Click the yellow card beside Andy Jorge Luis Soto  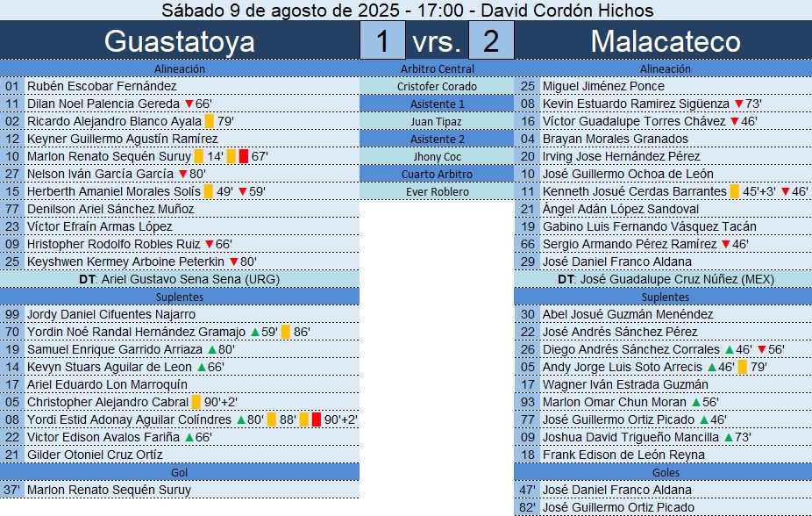(743, 367)
